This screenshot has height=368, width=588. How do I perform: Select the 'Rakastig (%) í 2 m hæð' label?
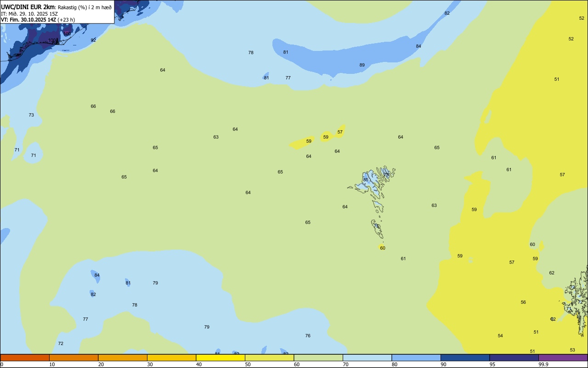[x=85, y=7]
